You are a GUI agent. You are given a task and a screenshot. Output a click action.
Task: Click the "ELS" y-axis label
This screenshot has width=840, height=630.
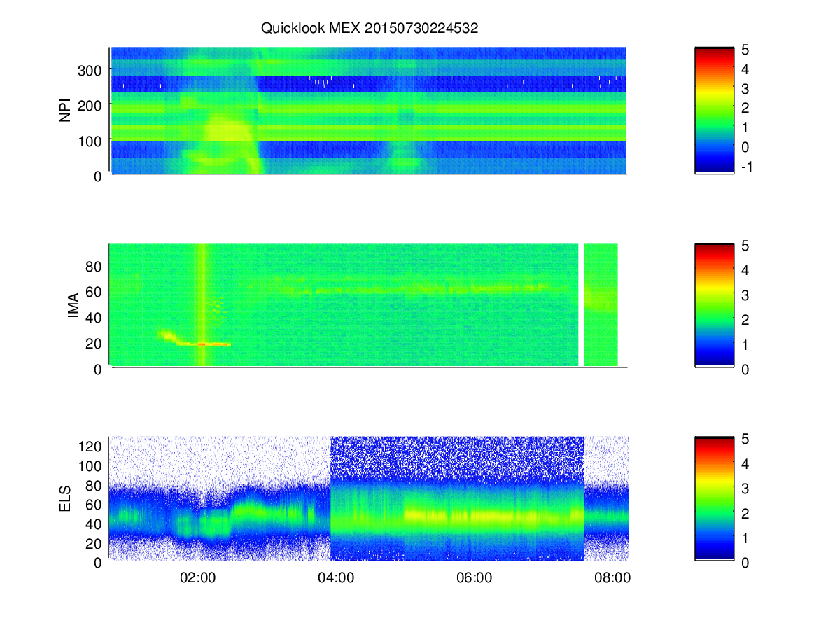click(x=66, y=499)
